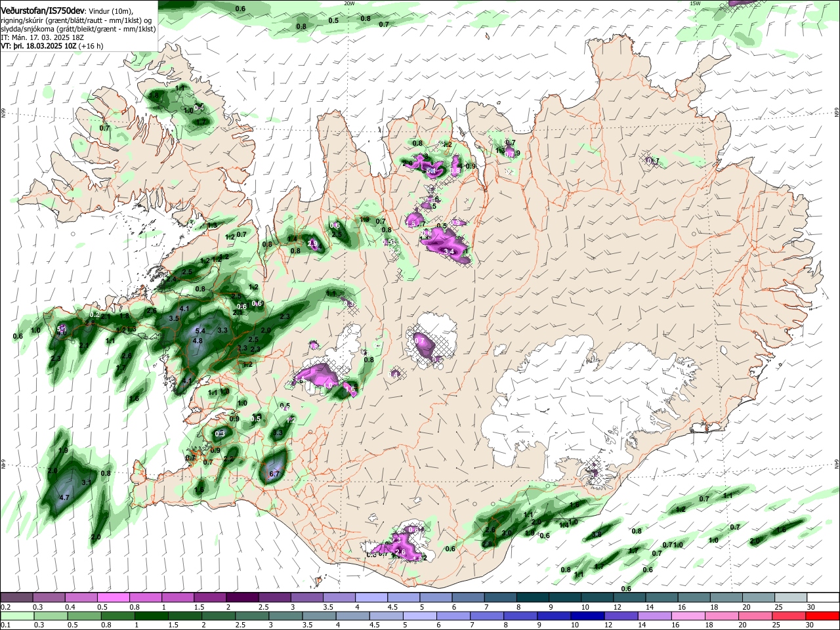Click the 4.7 value offshore southwest
The image size is (840, 630).
(64, 498)
